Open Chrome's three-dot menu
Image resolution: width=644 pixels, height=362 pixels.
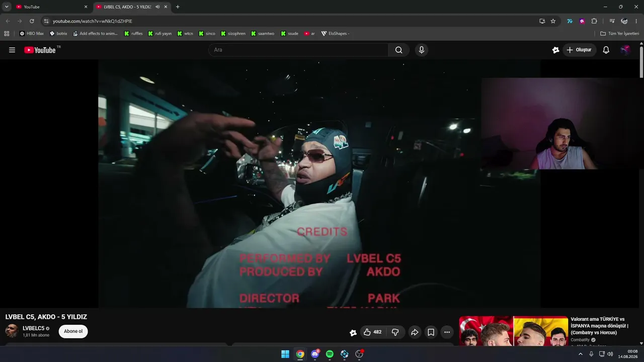(x=636, y=21)
